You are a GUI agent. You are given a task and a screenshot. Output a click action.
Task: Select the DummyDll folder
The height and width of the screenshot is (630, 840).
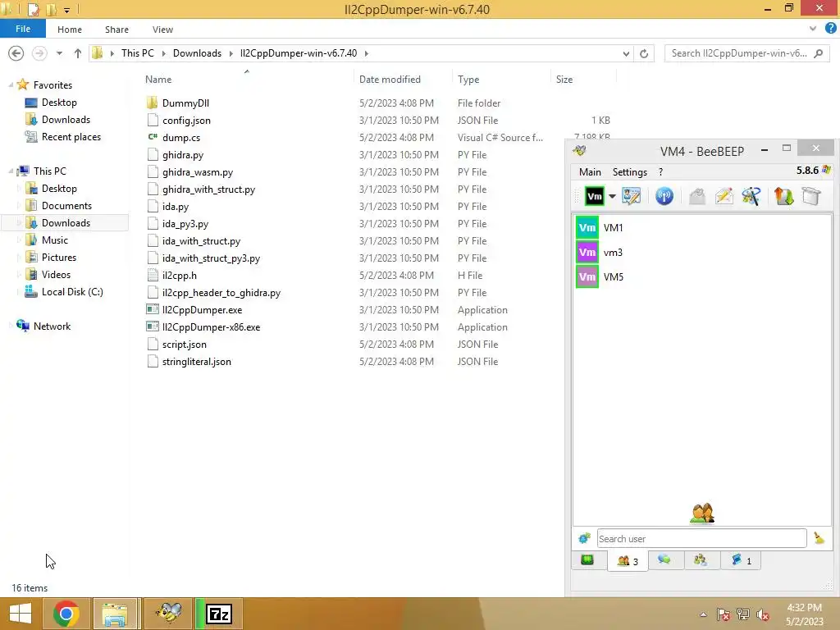(x=185, y=103)
